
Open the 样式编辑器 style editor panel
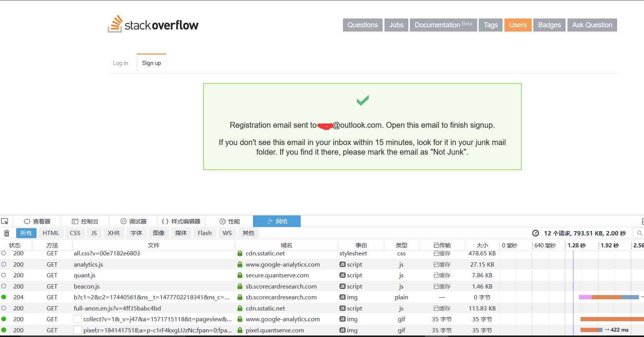pos(181,221)
